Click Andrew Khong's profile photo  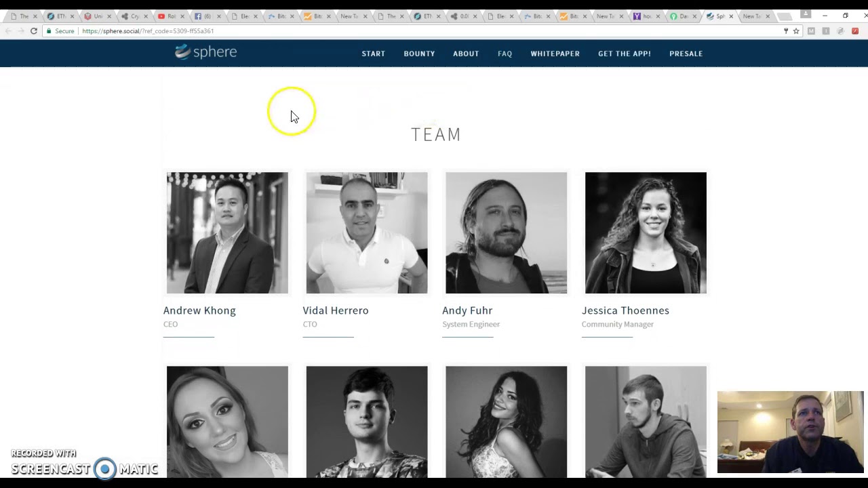click(x=227, y=232)
